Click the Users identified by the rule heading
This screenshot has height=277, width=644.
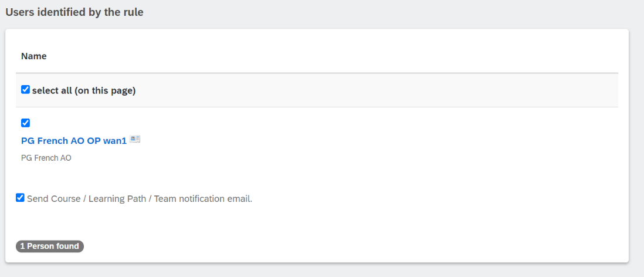pyautogui.click(x=74, y=12)
